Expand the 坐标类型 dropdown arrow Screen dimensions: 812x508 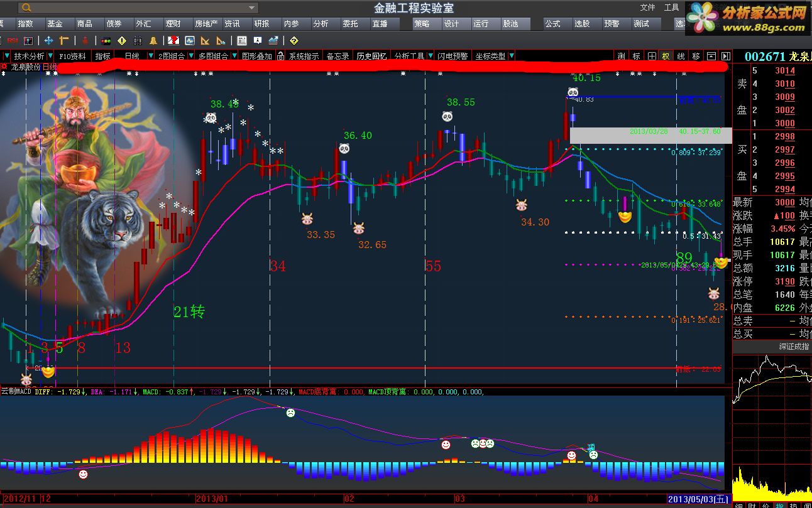pos(511,56)
